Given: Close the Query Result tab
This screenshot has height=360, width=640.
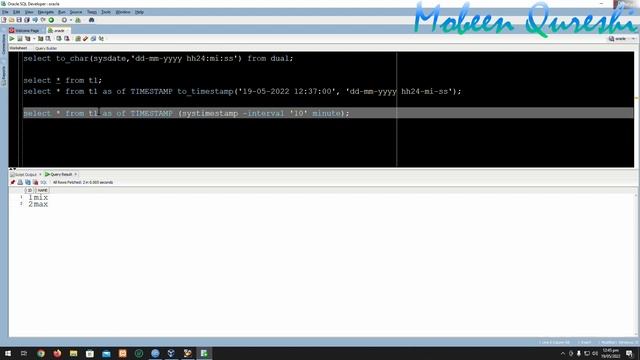Looking at the screenshot, I should tap(76, 174).
